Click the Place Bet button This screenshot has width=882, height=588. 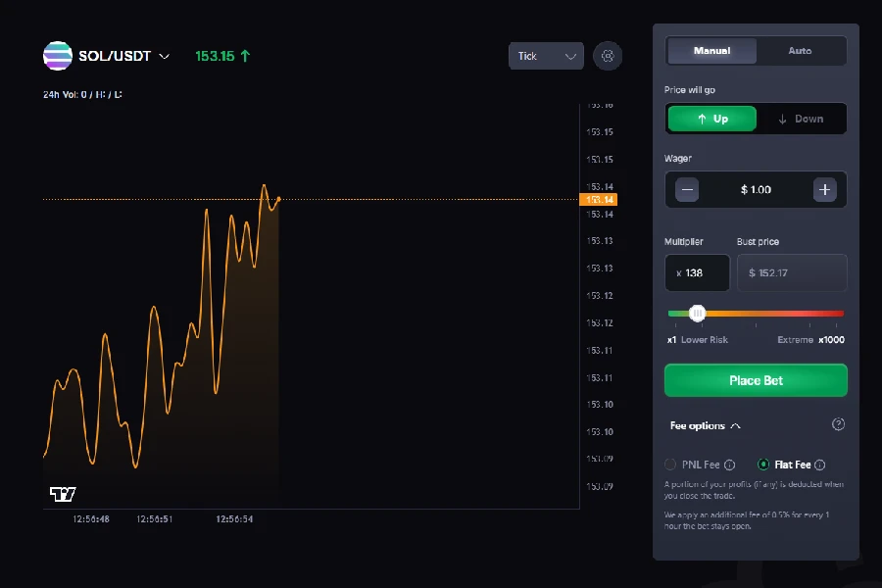tap(756, 379)
